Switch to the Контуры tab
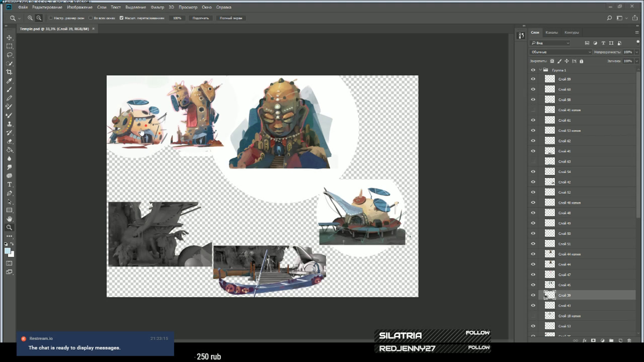 tap(572, 33)
